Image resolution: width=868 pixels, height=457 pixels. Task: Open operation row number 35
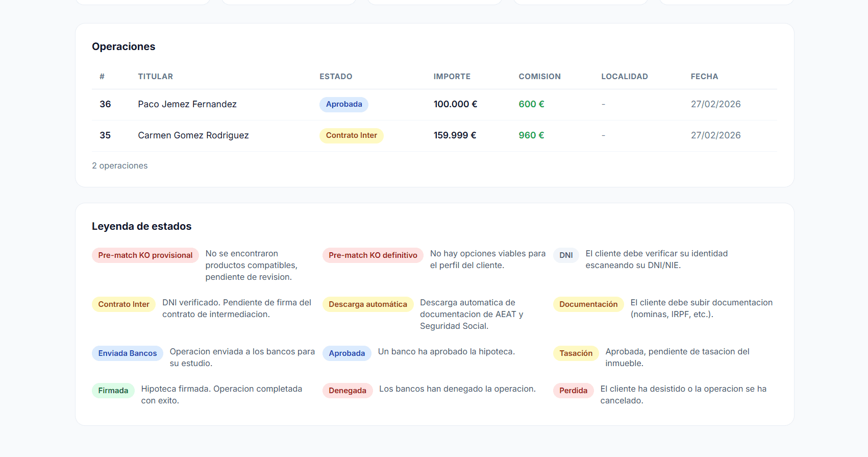pos(434,136)
